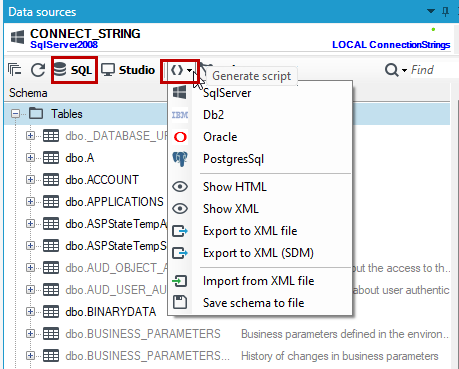
Task: Click the Windows logo icon beside CONNECT_STRING
Action: pos(17,37)
